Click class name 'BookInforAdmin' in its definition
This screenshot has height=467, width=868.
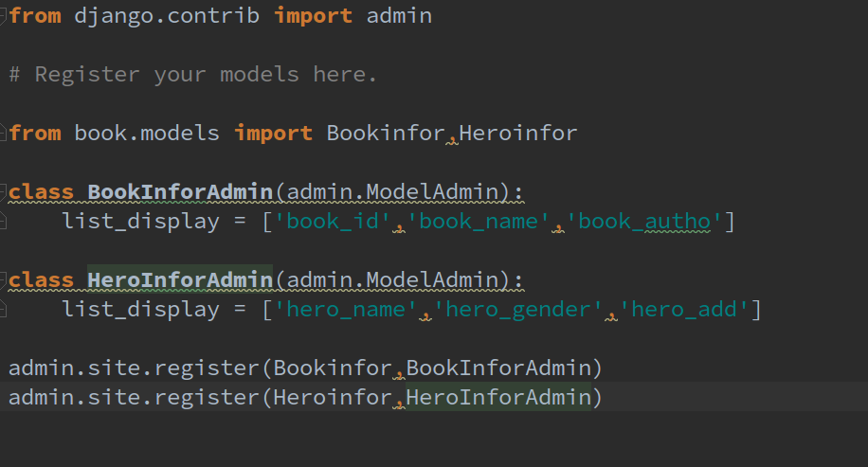pyautogui.click(x=180, y=192)
